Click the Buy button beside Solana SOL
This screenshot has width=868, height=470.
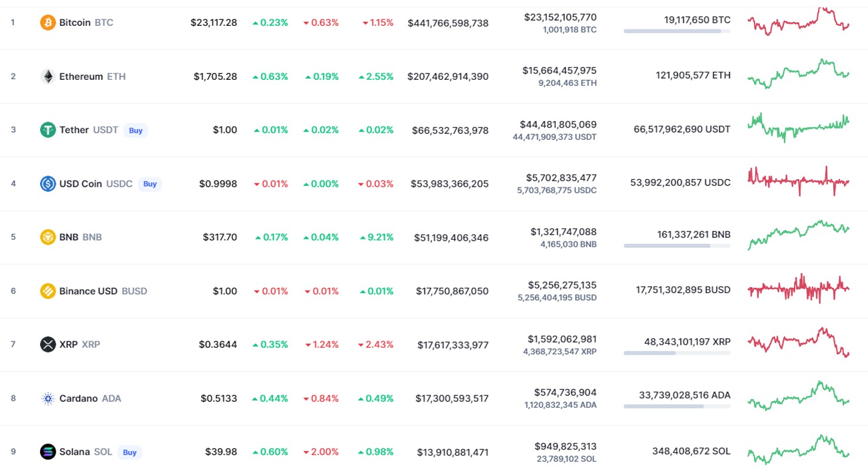[x=130, y=452]
